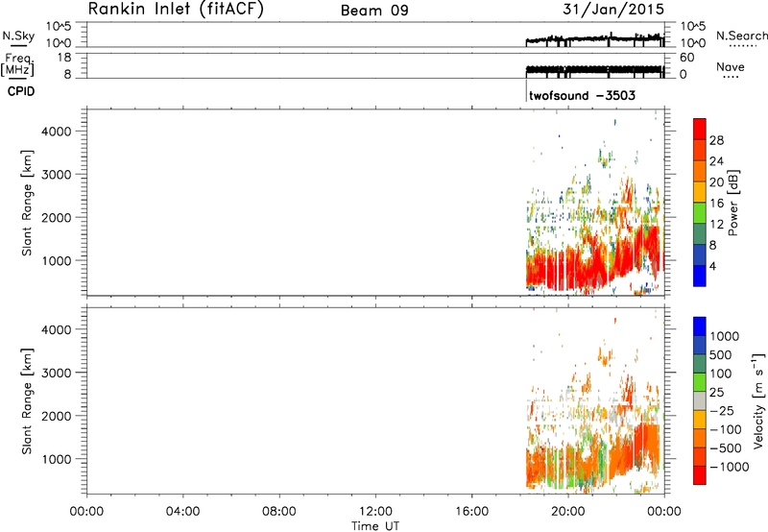The width and height of the screenshot is (768, 532).
Task: Click the 'Rankin Inlet (fitACF)' title
Action: [x=176, y=9]
